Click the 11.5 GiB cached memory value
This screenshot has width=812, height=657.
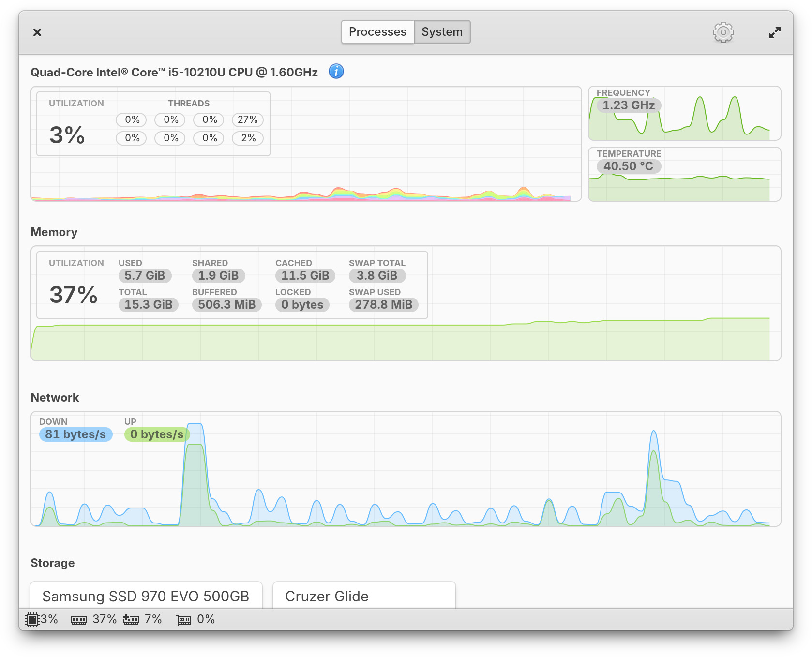(x=305, y=276)
